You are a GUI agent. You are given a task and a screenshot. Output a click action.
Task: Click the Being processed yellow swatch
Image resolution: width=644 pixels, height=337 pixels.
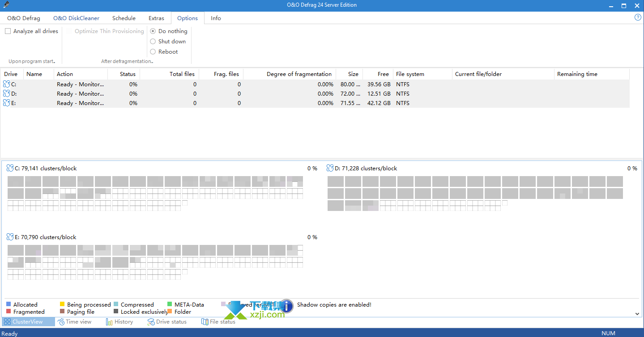coord(62,304)
